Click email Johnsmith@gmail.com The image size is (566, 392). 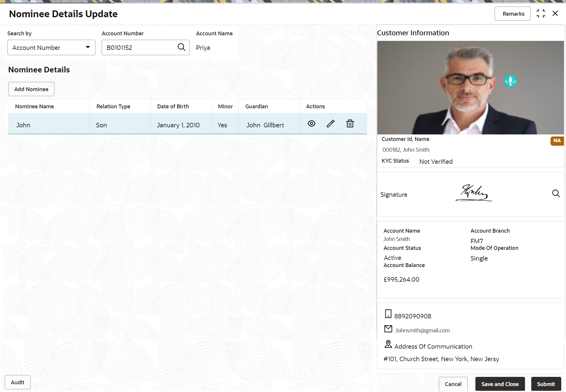422,331
